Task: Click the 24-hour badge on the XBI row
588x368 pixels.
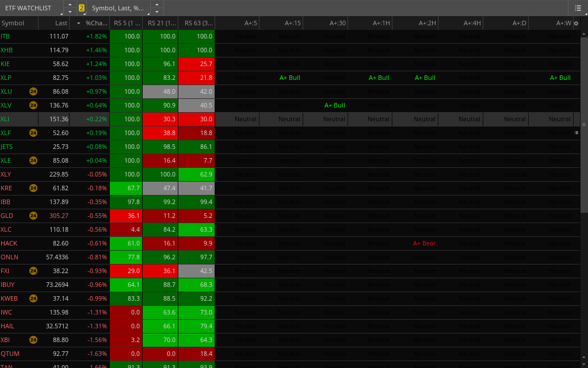Action: point(33,340)
